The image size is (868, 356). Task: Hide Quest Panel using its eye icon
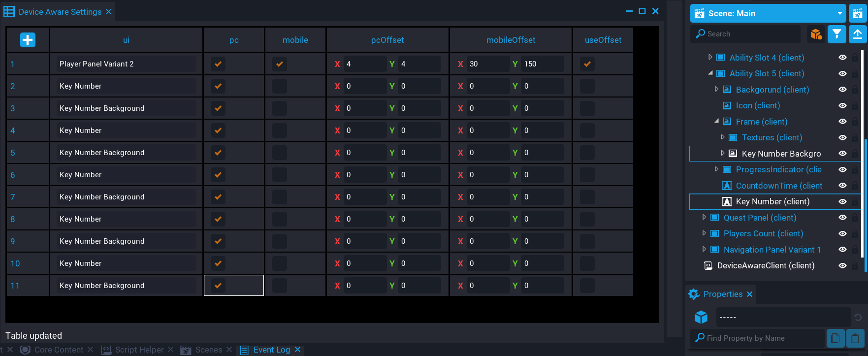842,218
